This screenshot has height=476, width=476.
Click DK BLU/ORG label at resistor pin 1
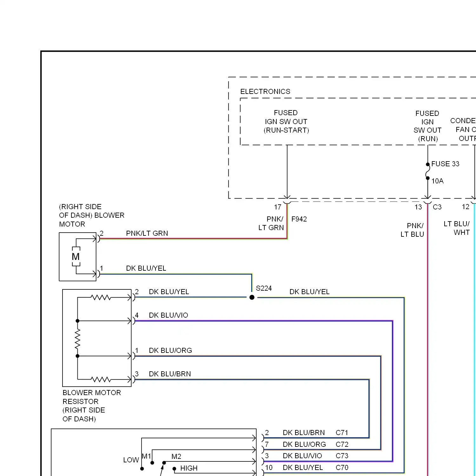(170, 350)
